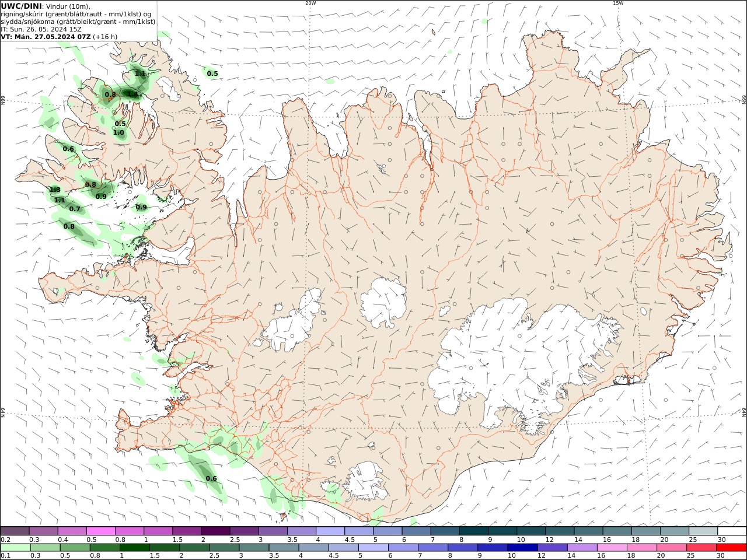Click the 20W longitude label
This screenshot has width=747, height=560.
(310, 3)
